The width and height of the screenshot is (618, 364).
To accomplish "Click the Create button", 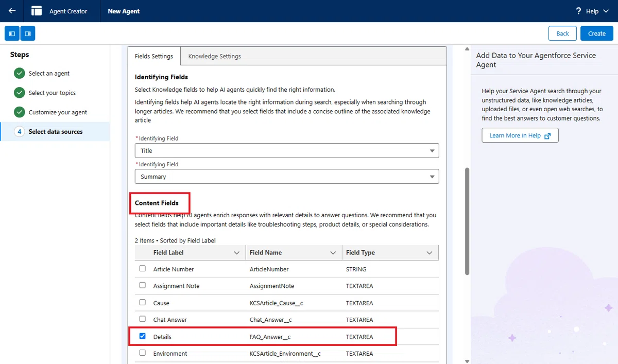I will coord(597,33).
